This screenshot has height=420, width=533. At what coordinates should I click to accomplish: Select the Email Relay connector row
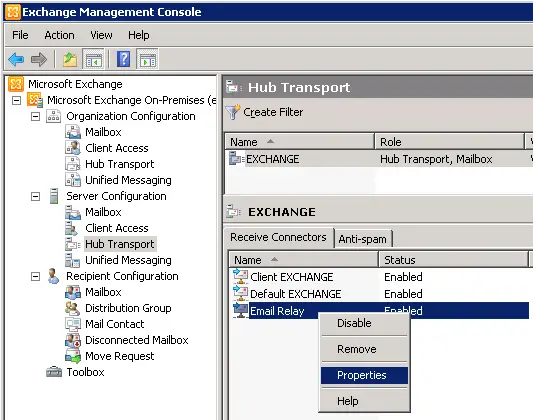380,310
